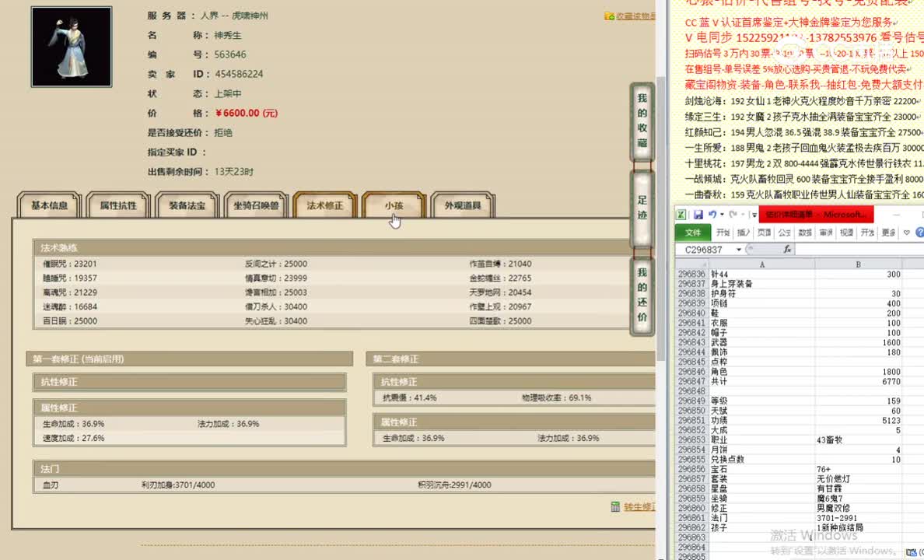Select column B header in the Excel sheet
This screenshot has width=924, height=560.
858,264
